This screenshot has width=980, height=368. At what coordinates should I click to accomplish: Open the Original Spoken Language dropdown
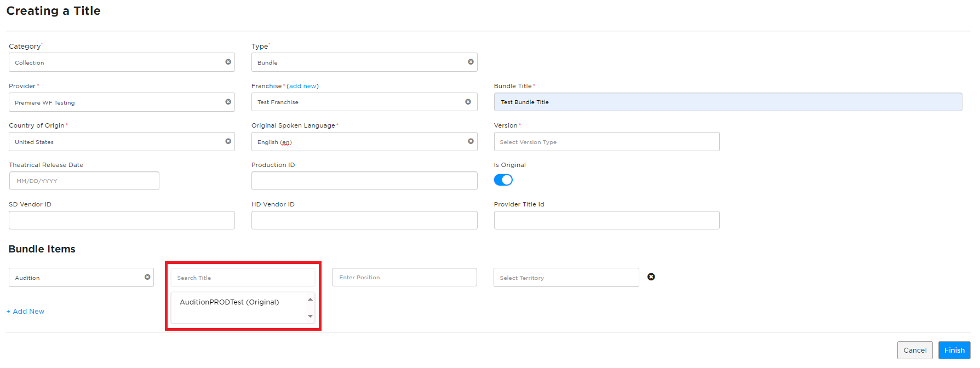point(364,142)
